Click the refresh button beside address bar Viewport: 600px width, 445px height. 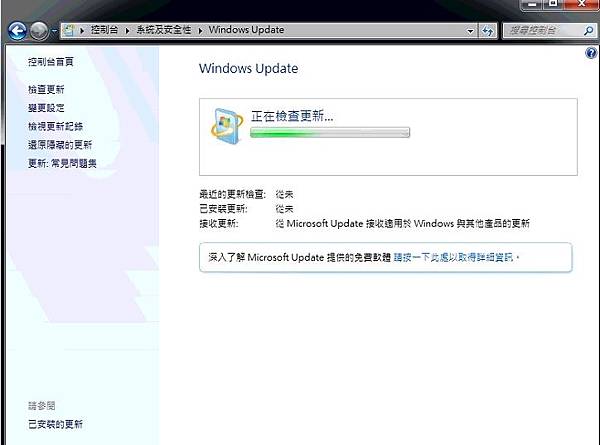[x=487, y=31]
